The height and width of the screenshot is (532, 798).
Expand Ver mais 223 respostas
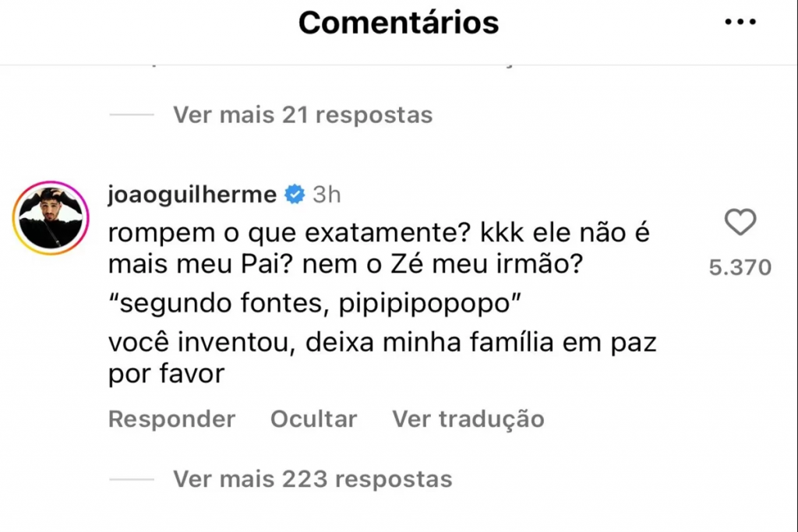pos(312,478)
